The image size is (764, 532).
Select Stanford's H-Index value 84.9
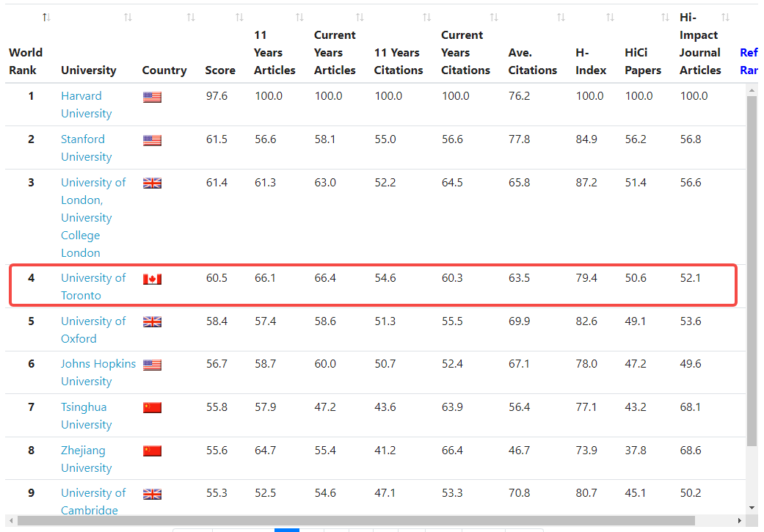(586, 139)
